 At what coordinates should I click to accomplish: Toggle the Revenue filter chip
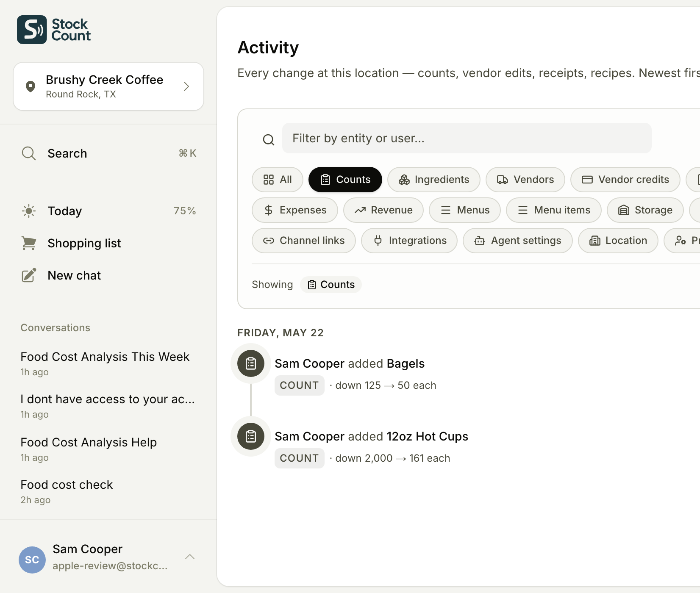[383, 210]
